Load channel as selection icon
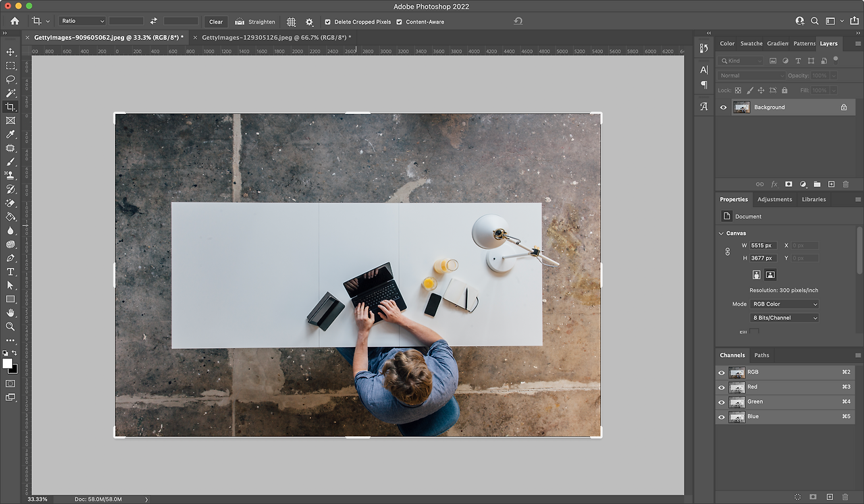864x504 pixels. (798, 497)
